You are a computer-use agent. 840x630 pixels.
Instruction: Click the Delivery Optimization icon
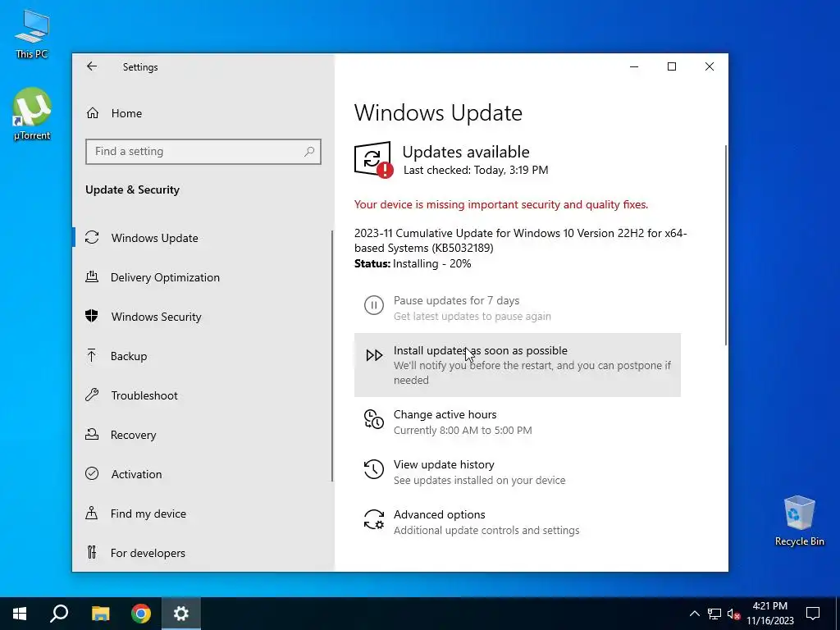coord(92,277)
